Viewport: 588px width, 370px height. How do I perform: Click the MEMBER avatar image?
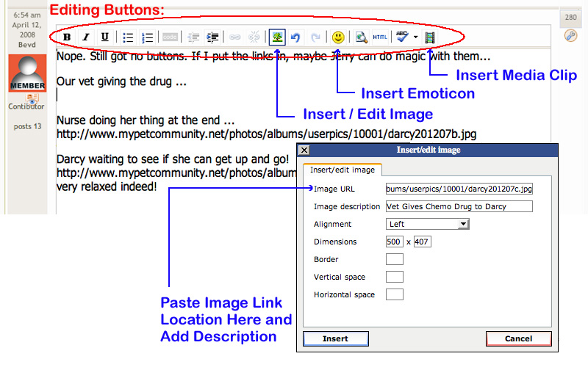point(27,73)
